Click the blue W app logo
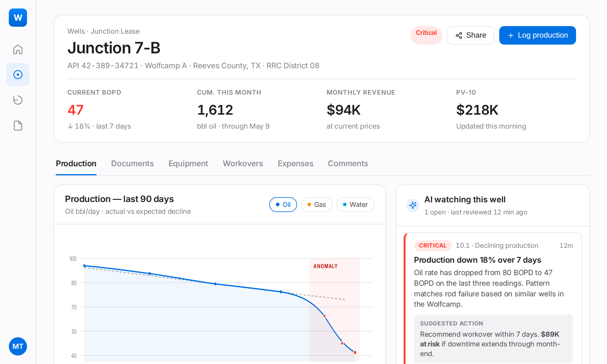Image resolution: width=607 pixels, height=364 pixels. pos(18,18)
